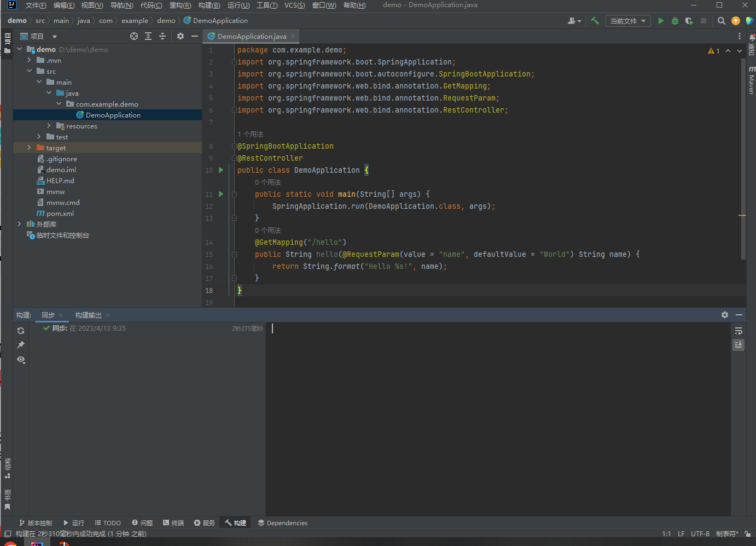756x546 pixels.
Task: Toggle the eye view options in build panel
Action: pyautogui.click(x=21, y=360)
